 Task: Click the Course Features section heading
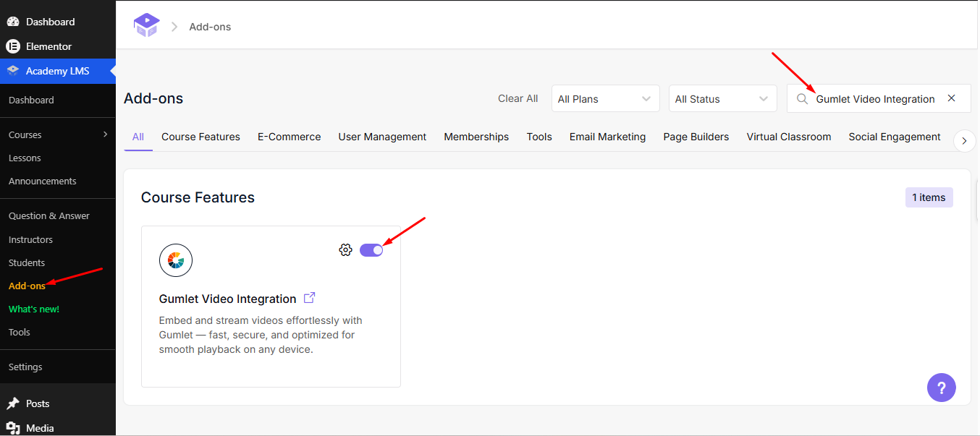coord(198,197)
